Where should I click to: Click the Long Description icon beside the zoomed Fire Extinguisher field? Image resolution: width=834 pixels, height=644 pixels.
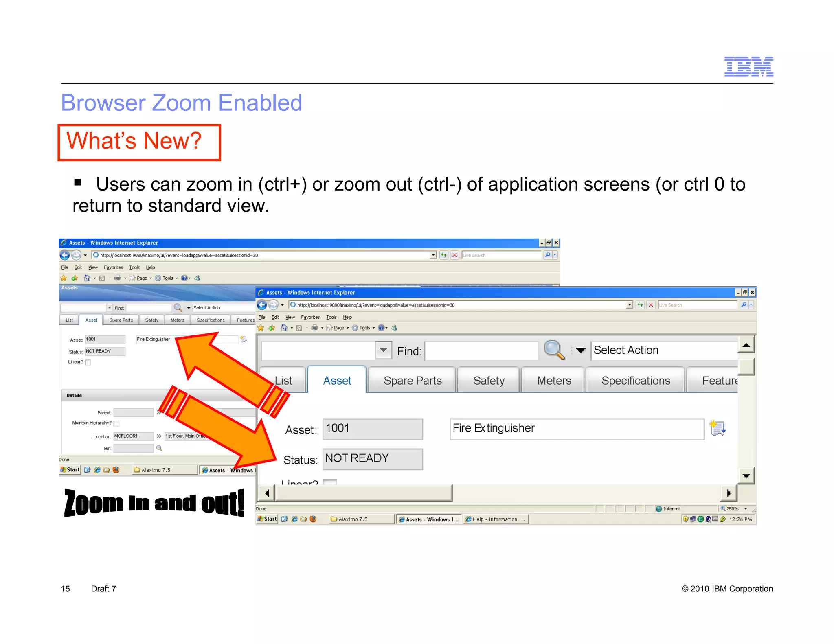click(x=718, y=428)
